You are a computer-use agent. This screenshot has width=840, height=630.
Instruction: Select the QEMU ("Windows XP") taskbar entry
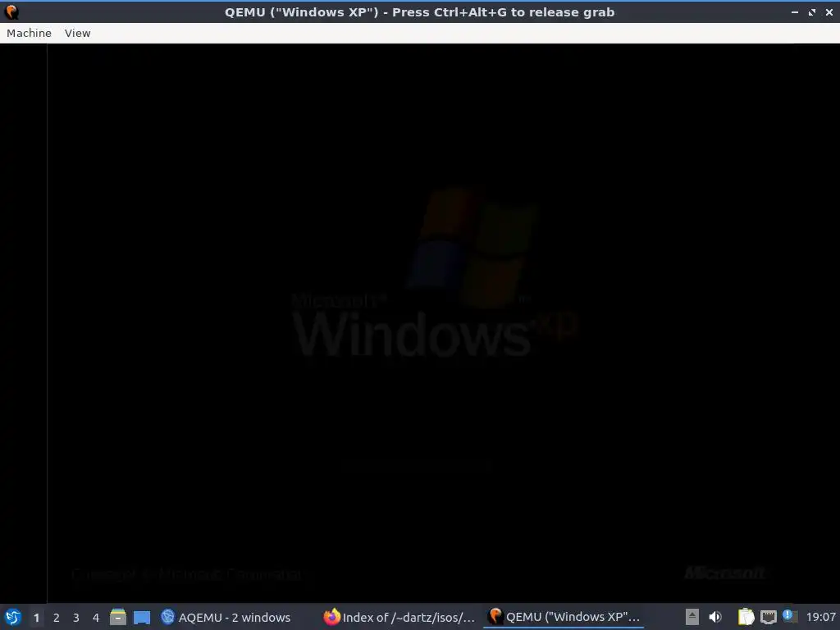click(x=564, y=617)
